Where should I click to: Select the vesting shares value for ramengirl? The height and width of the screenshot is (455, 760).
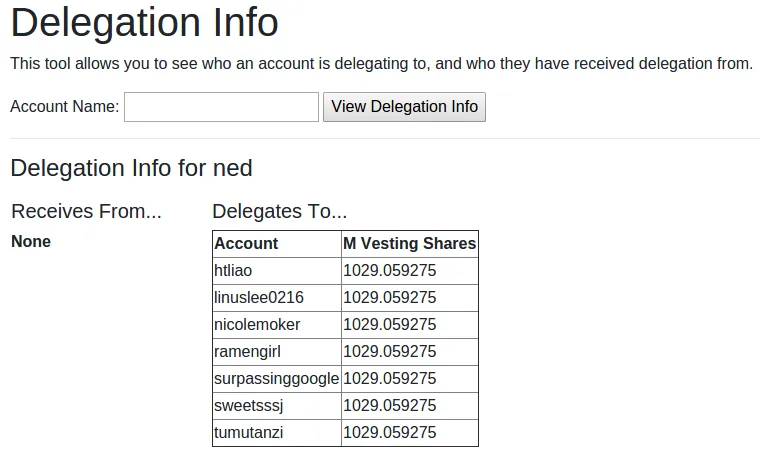[x=390, y=352]
